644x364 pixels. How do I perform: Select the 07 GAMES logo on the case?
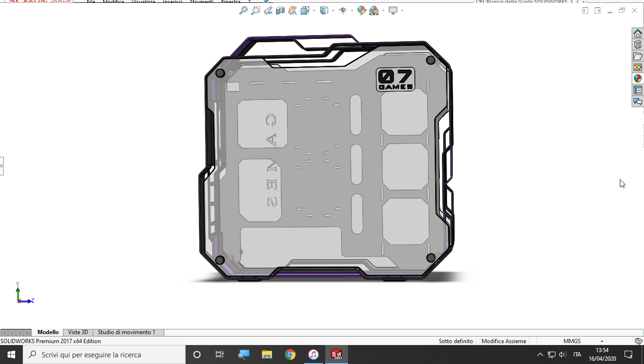[x=395, y=80]
